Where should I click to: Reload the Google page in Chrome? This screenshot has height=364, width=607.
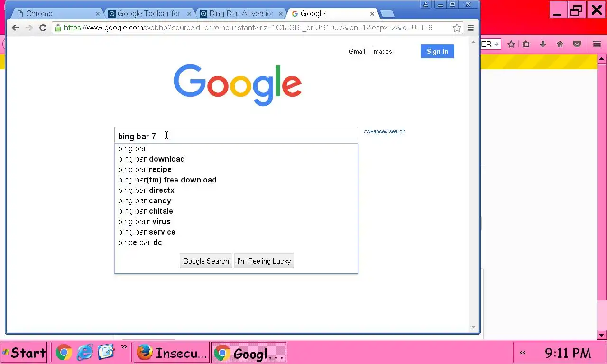[43, 28]
